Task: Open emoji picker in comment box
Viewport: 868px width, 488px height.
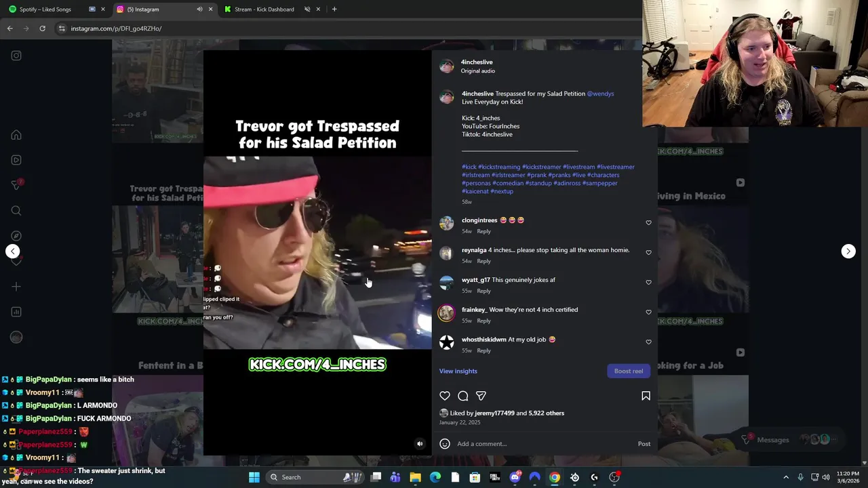Action: [445, 444]
